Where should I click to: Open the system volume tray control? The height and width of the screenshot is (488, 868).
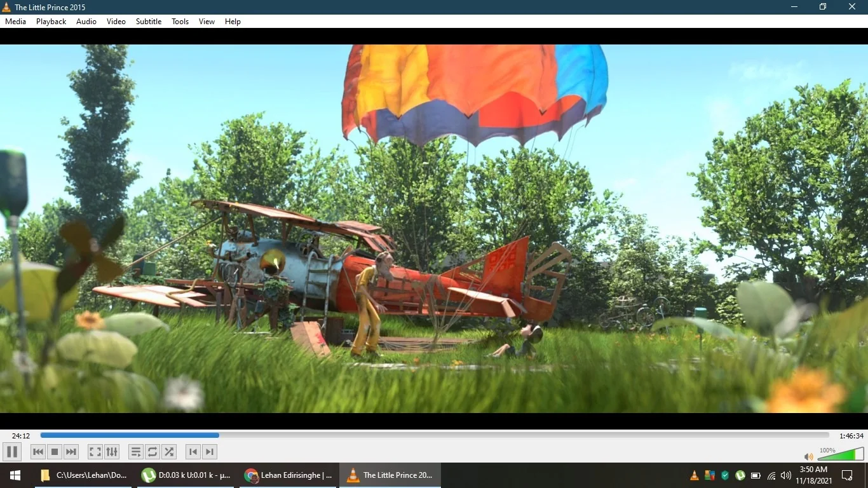(x=786, y=475)
